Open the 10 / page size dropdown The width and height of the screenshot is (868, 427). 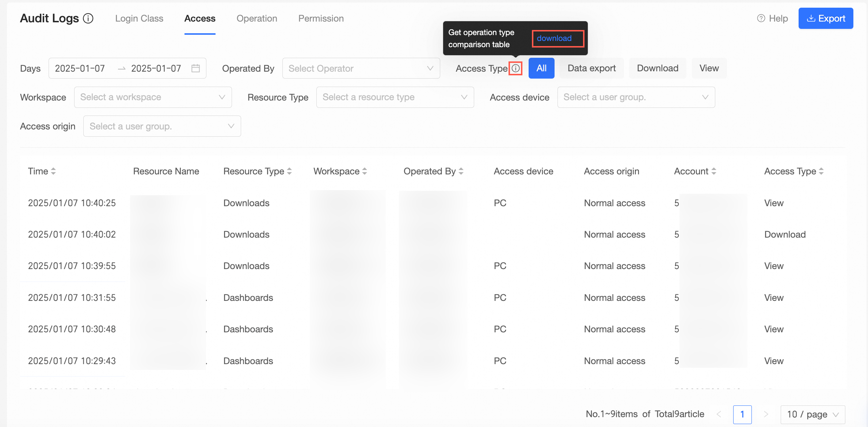812,414
